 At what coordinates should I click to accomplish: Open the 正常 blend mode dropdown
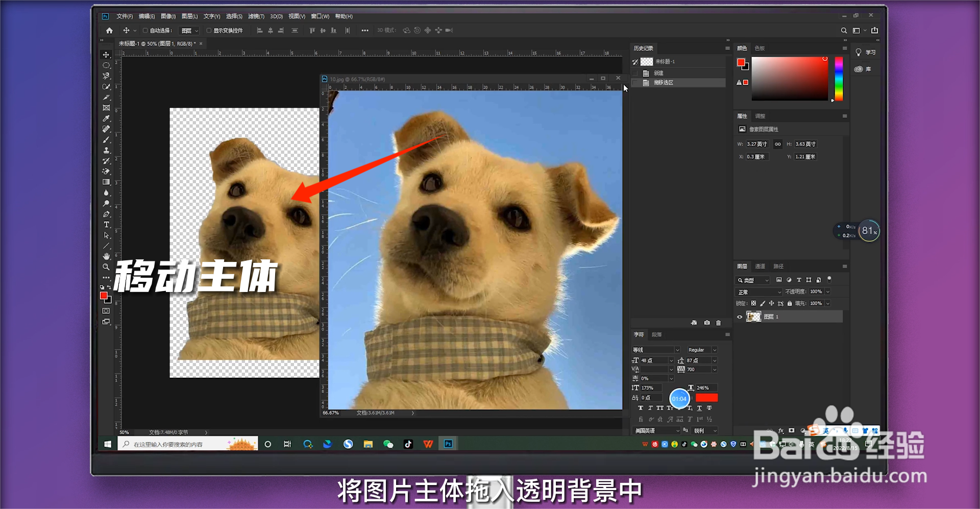coord(759,292)
